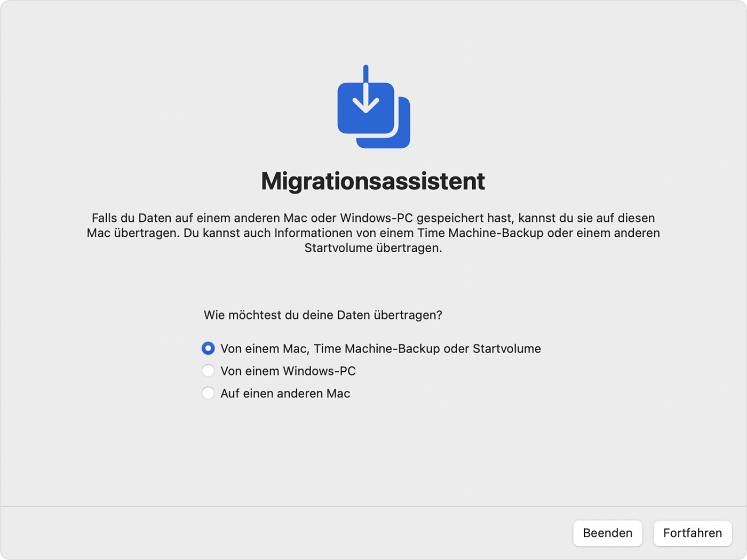Image resolution: width=747 pixels, height=560 pixels.
Task: Click the horizontal divider above the buttons
Action: coord(373,506)
